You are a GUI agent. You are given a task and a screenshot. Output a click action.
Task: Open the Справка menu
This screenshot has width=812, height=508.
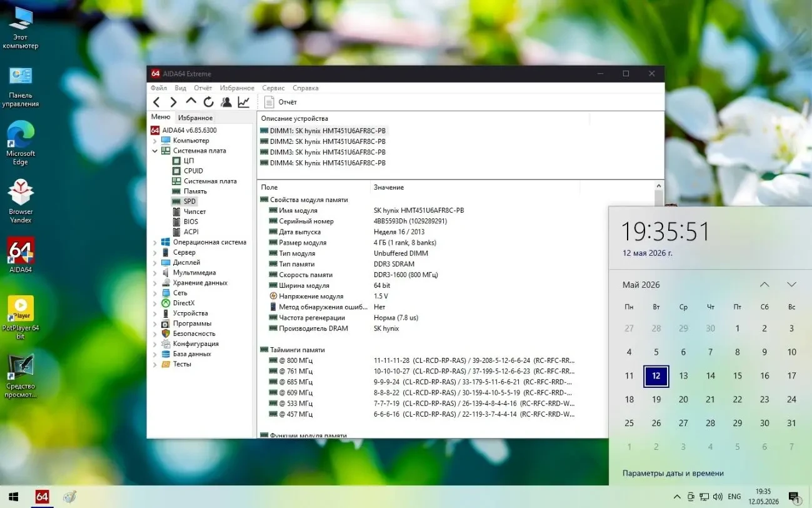click(x=306, y=88)
